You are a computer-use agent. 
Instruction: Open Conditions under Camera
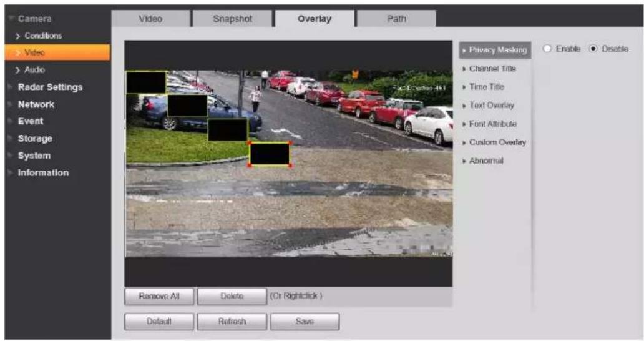[x=42, y=36]
